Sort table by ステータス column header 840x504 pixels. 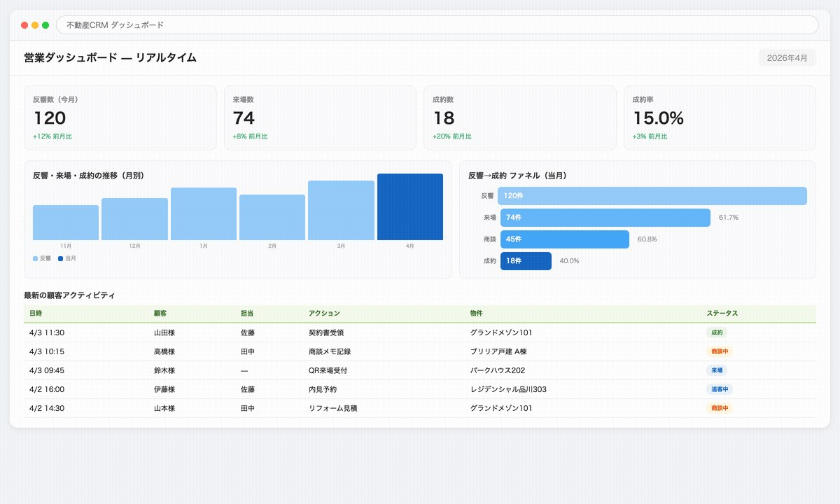[724, 313]
